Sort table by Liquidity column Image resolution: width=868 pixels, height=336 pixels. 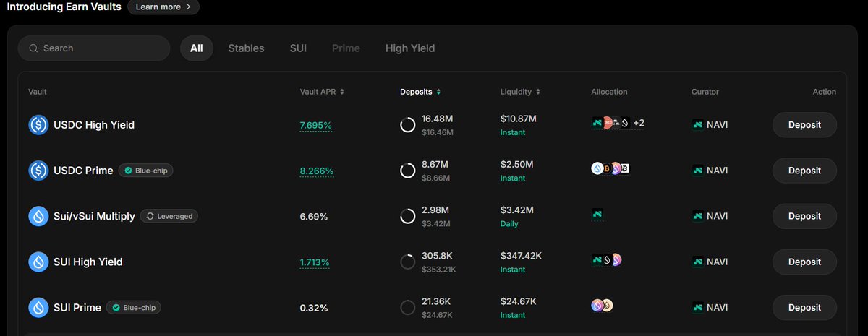(x=519, y=92)
